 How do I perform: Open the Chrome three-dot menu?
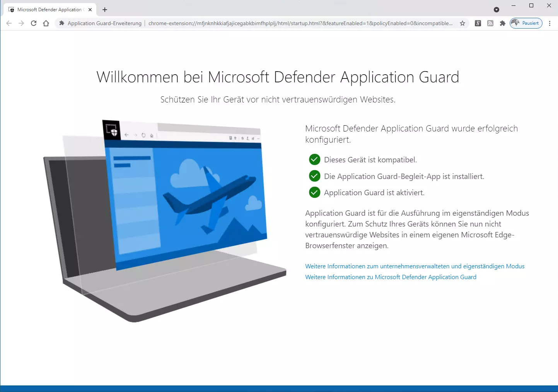[549, 23]
